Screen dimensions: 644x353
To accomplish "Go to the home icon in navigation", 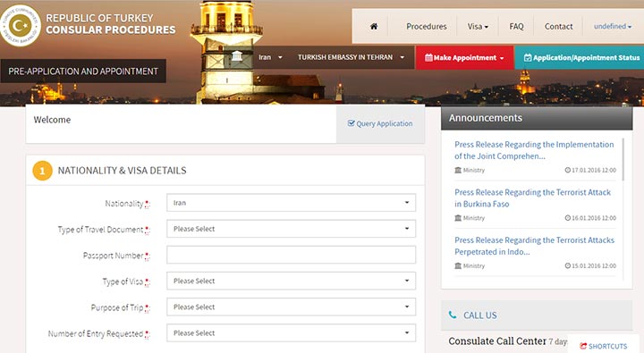I will click(374, 26).
